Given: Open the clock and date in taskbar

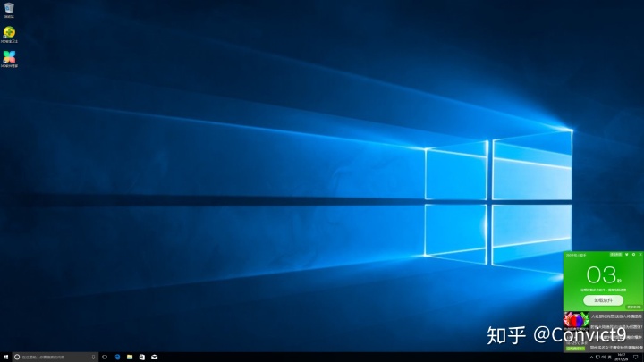Looking at the screenshot, I should (622, 357).
